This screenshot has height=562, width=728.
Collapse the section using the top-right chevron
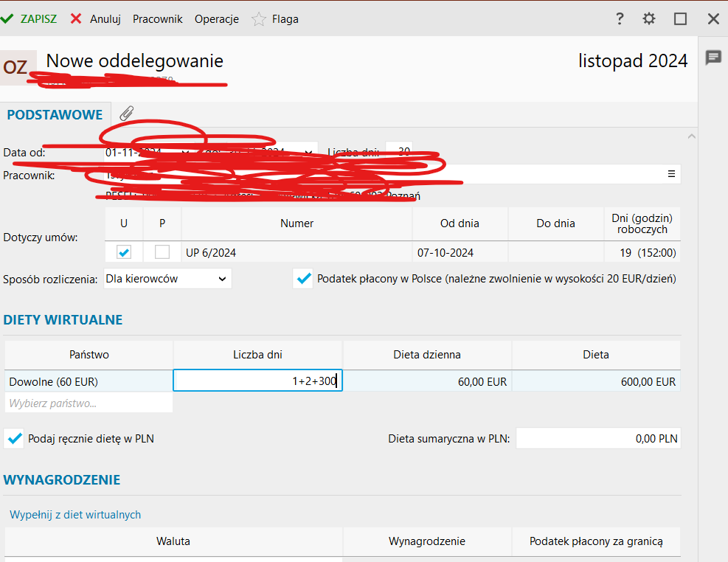(x=690, y=136)
